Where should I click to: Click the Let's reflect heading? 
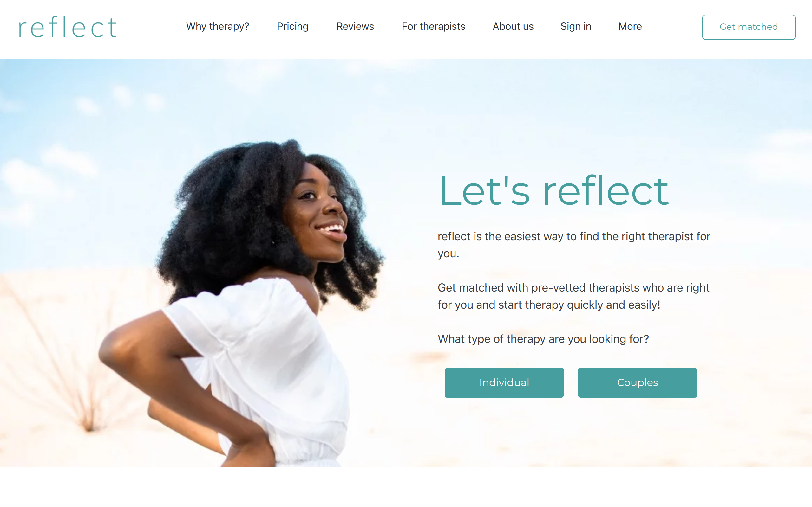click(554, 190)
